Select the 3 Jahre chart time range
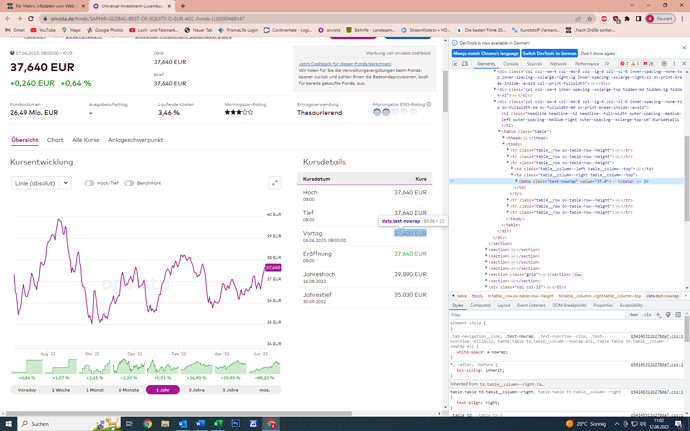The image size is (690, 431). click(x=196, y=390)
